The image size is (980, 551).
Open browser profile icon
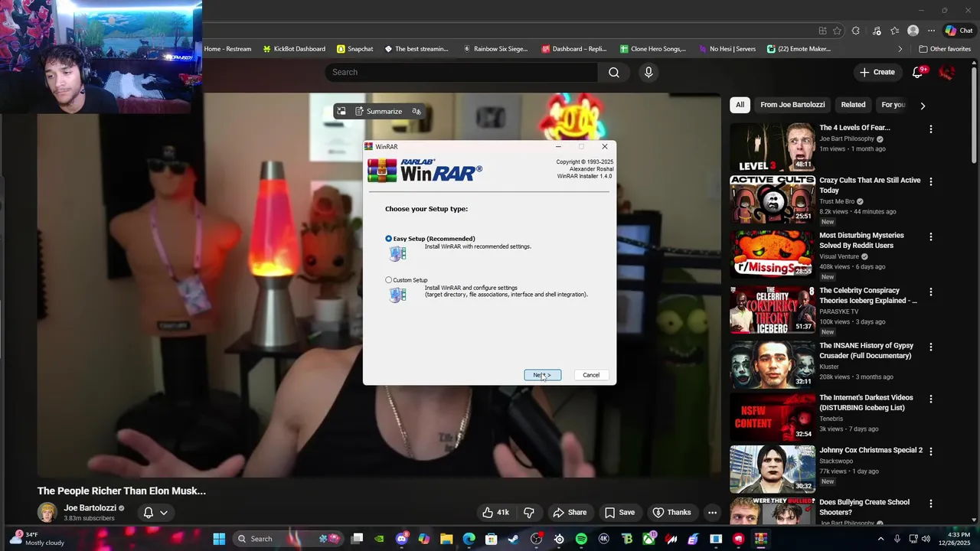[x=913, y=31]
